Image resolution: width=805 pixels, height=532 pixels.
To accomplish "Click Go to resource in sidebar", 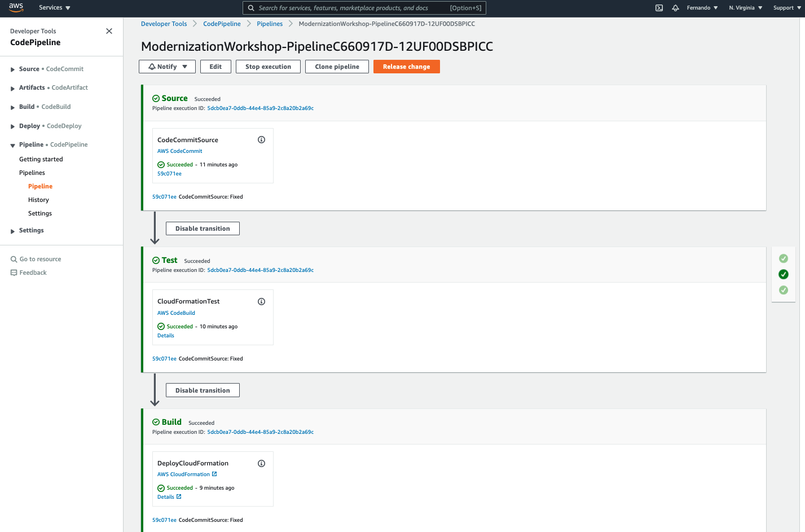I will click(40, 260).
